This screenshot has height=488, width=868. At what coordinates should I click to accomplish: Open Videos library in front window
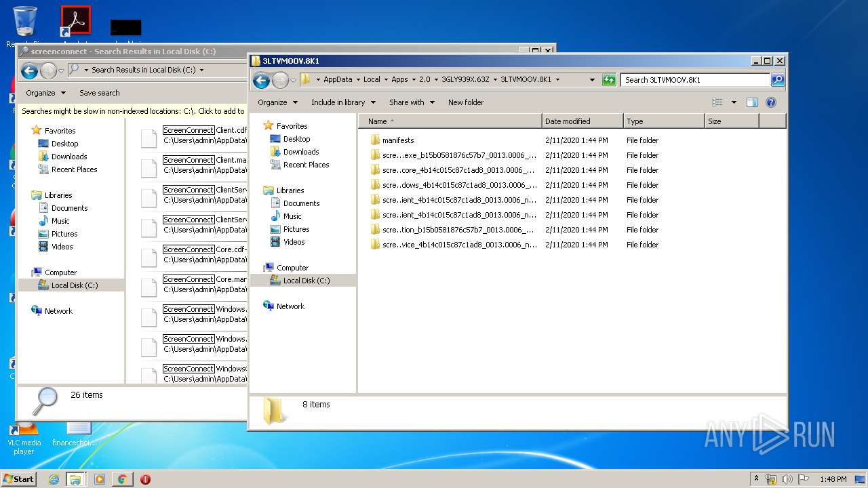pyautogui.click(x=294, y=242)
